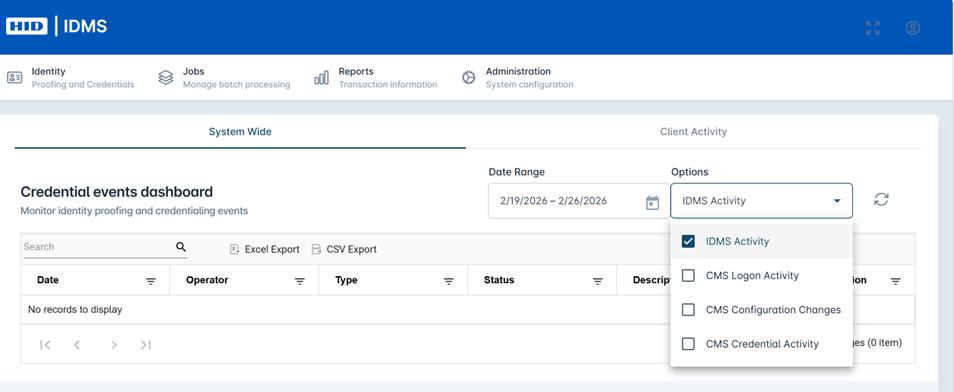
Task: Click the search magnifier icon
Action: (181, 247)
